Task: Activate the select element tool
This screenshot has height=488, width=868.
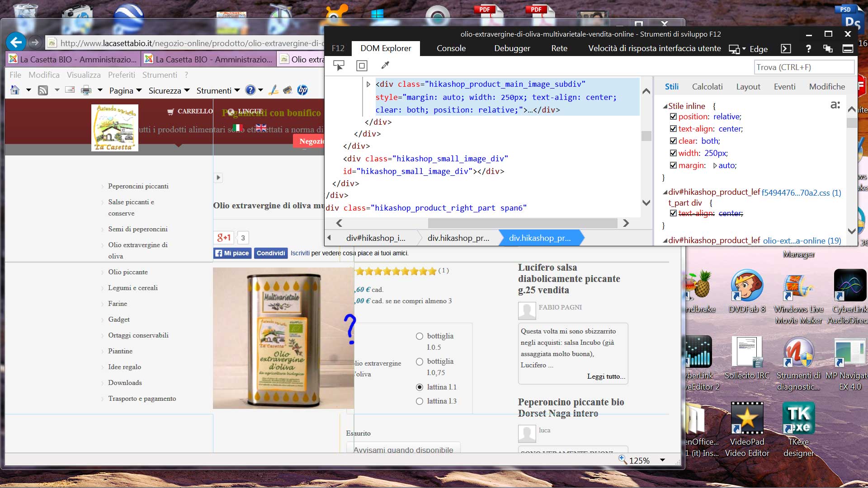Action: [339, 66]
